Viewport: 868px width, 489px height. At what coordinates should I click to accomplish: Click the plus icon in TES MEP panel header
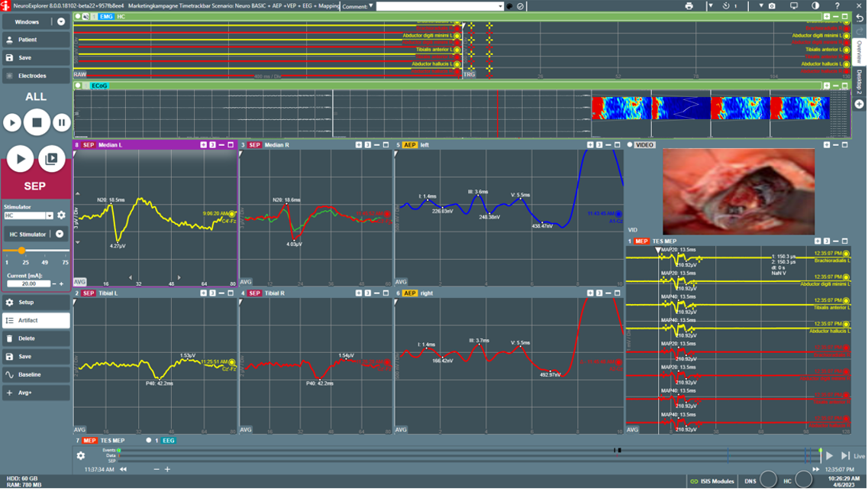coord(818,241)
